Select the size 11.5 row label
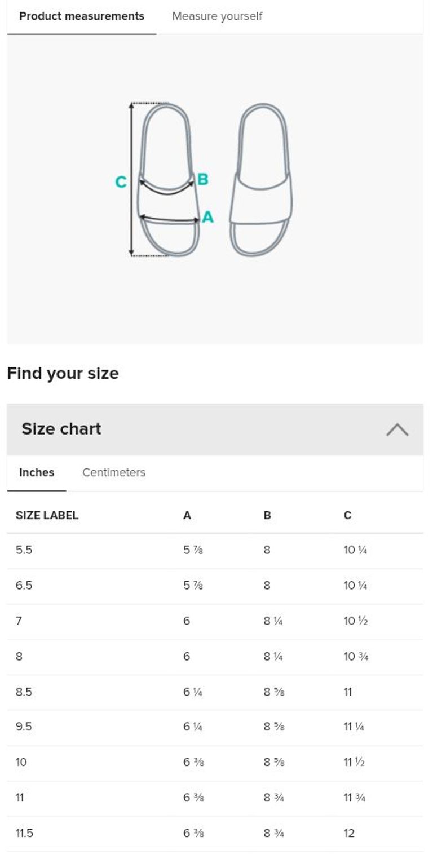This screenshot has width=433, height=868. (24, 833)
